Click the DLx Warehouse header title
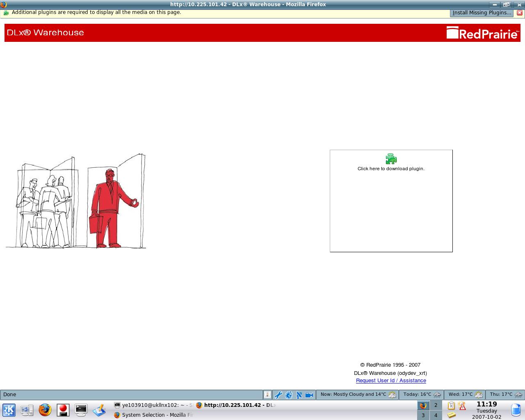Viewport: 525px width, 420px height. (46, 32)
